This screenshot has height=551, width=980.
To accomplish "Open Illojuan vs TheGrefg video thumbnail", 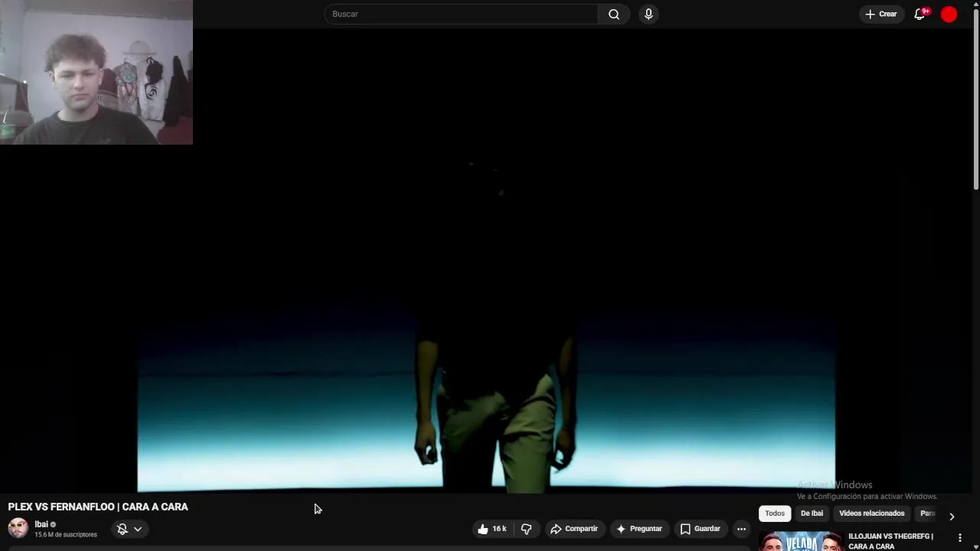I will pos(800,541).
